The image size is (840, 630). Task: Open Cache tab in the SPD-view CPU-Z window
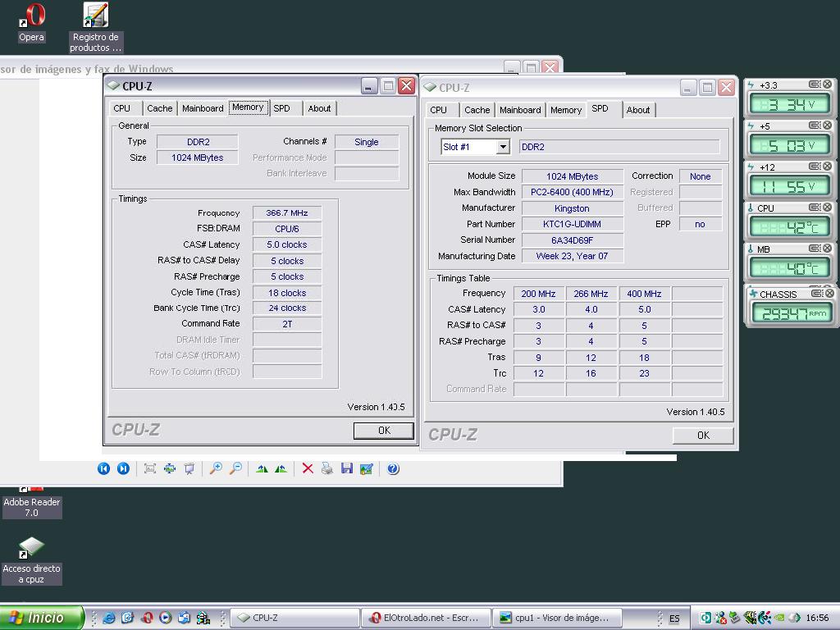click(477, 110)
